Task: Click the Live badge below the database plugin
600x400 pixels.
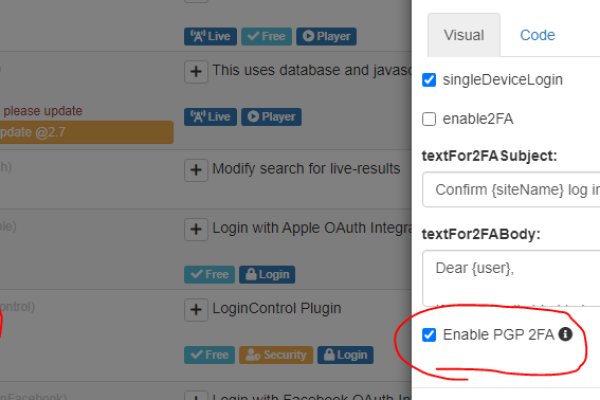Action: (209, 116)
